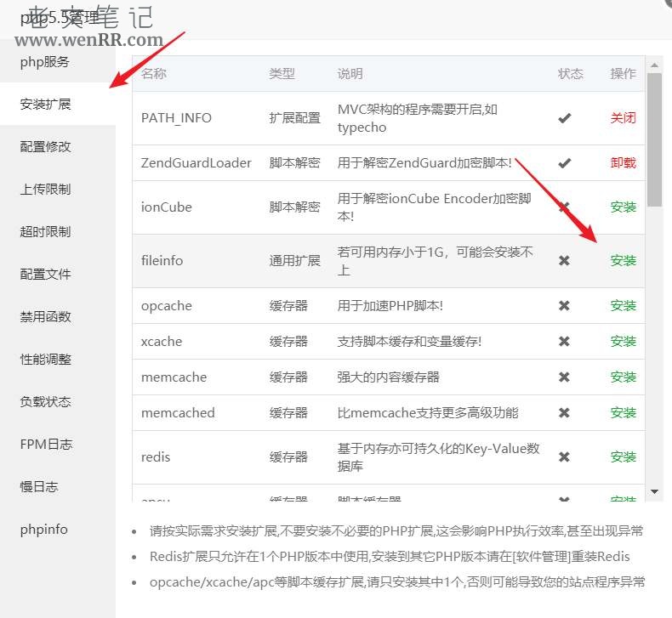The image size is (672, 618).
Task: Open the 禁用函数 tab
Action: pos(46,317)
